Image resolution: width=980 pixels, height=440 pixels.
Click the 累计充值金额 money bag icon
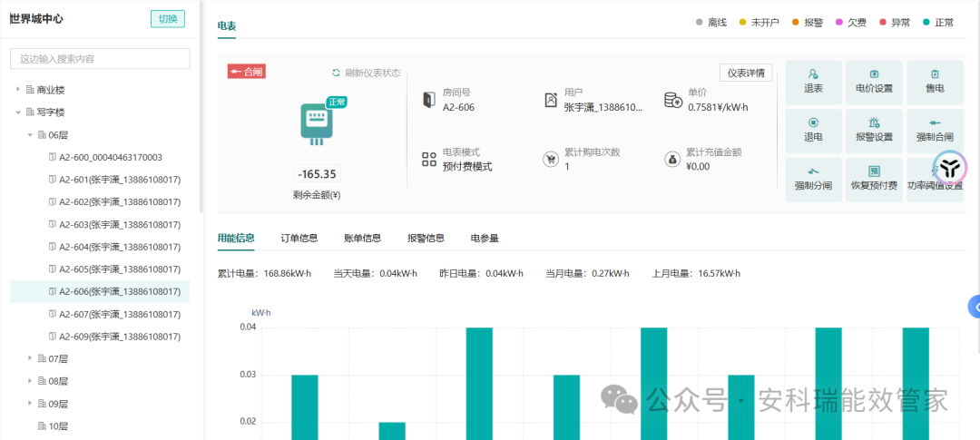[671, 160]
